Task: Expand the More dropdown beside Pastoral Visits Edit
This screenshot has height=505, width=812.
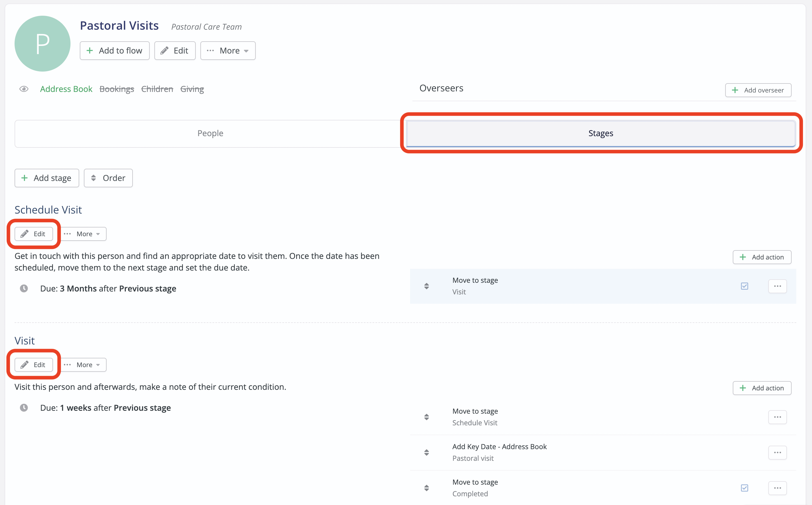Action: [228, 51]
